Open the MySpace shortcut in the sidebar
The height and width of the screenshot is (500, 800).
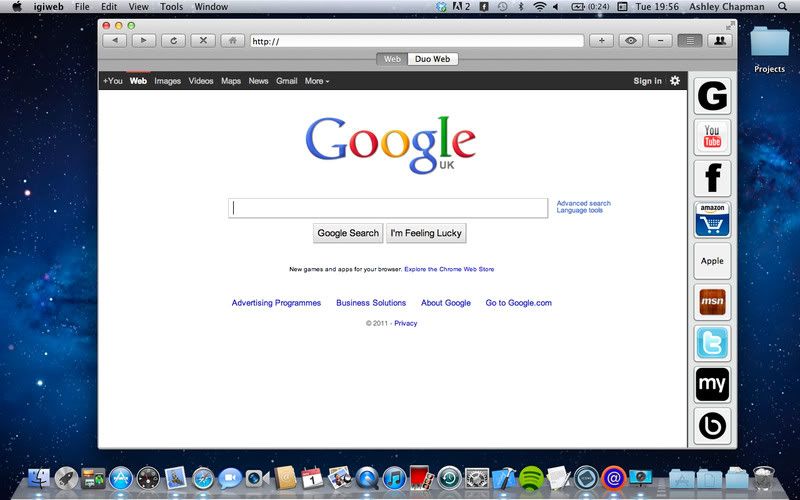[x=712, y=384]
